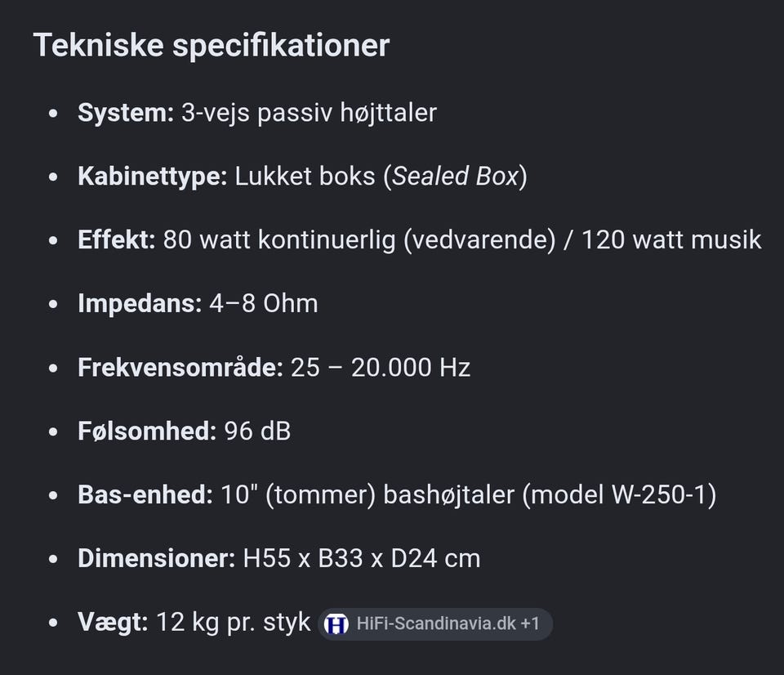Click the 120 watt musik text
Screen dimensions: 784x675
click(671, 239)
